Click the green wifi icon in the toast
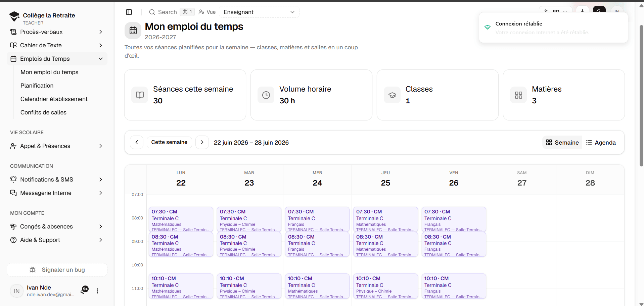644x306 pixels. click(x=488, y=28)
